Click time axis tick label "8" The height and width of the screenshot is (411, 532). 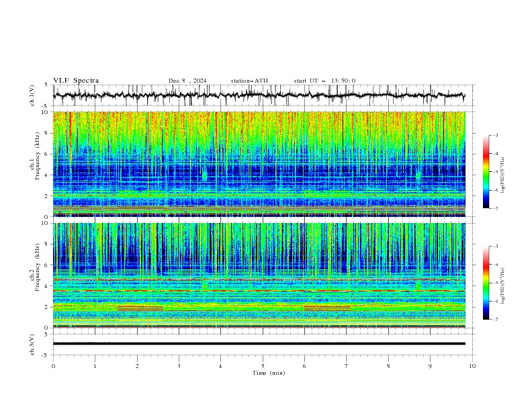pyautogui.click(x=388, y=366)
